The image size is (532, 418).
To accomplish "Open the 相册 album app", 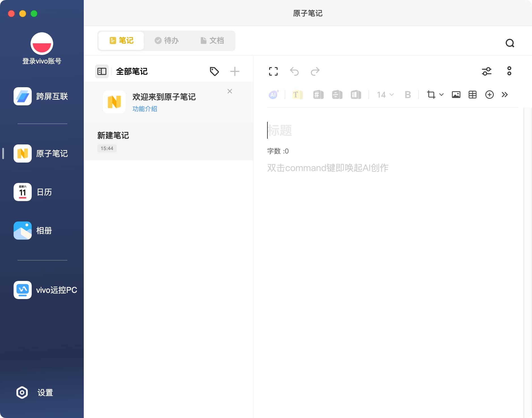I will pyautogui.click(x=33, y=231).
